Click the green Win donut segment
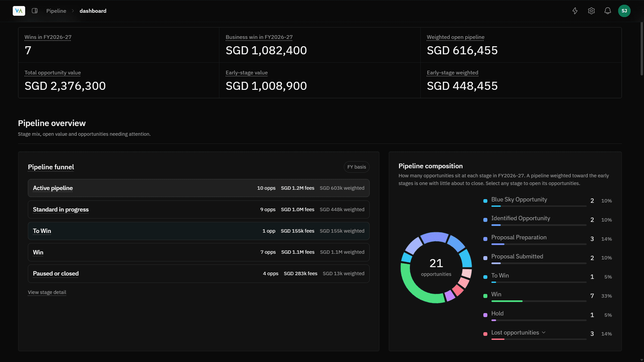 click(415, 289)
